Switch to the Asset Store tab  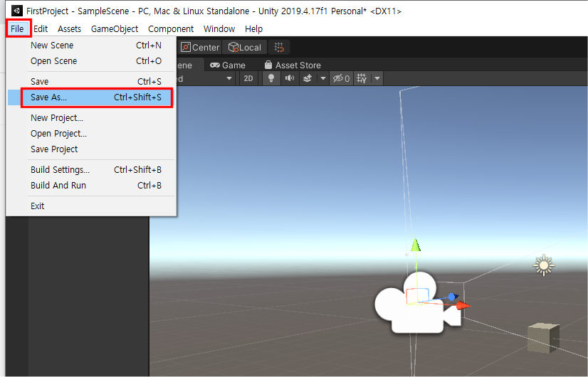pyautogui.click(x=293, y=65)
